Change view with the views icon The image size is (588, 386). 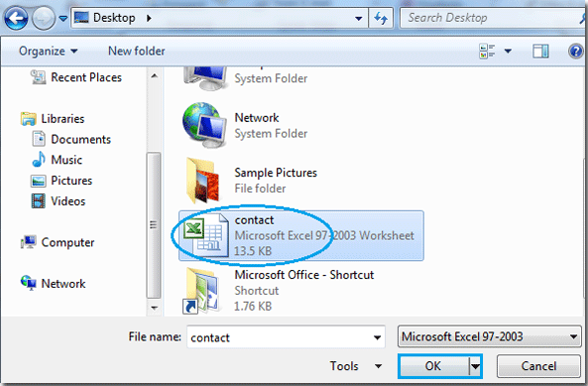[x=487, y=51]
